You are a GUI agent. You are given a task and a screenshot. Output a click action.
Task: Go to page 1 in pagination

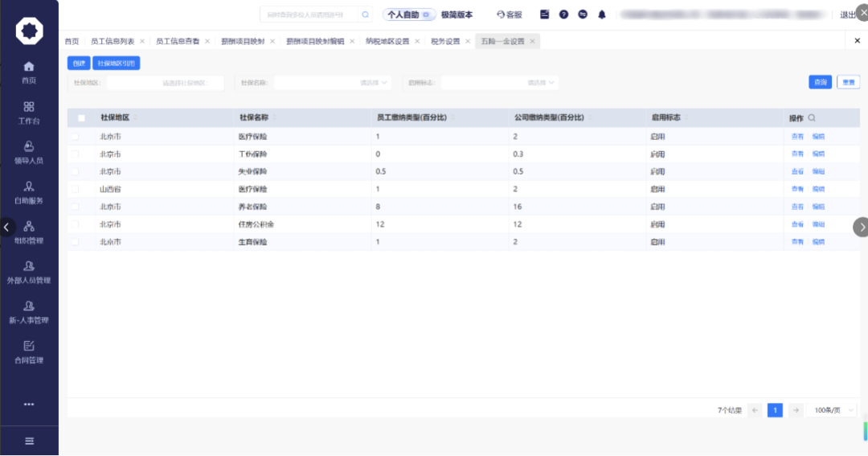(775, 410)
